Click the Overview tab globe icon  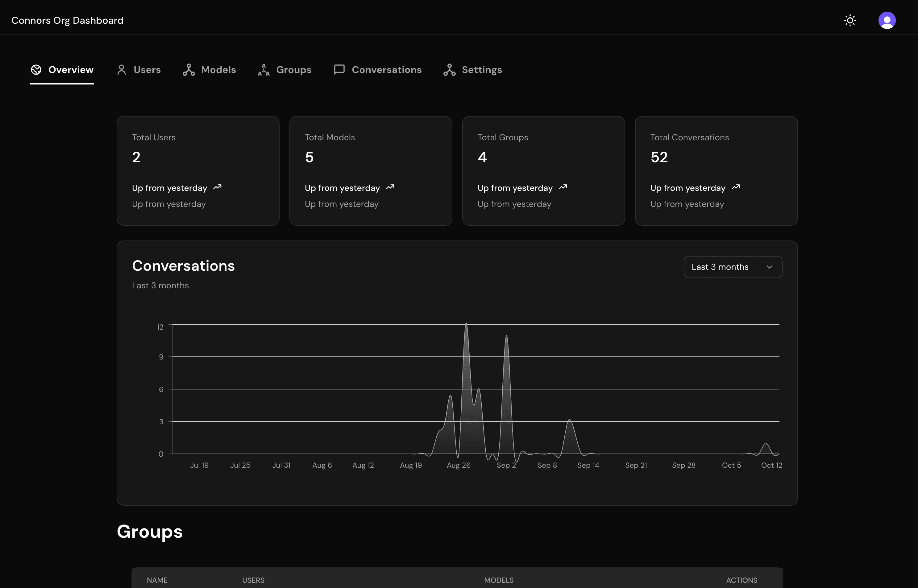(x=36, y=69)
